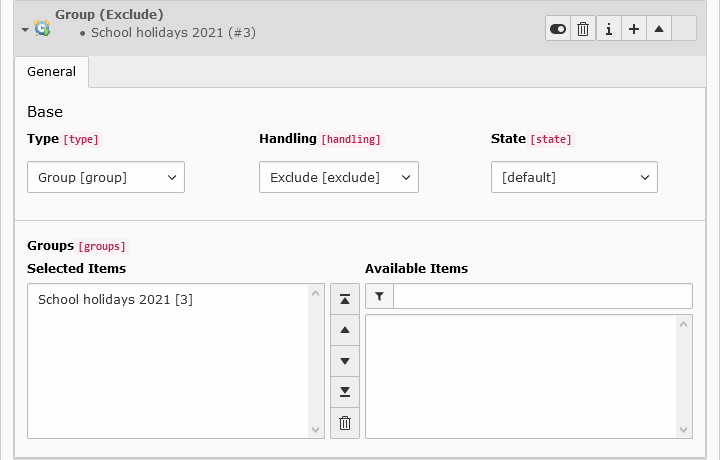
Task: Collapse the Group (Exclude) record caret
Action: pyautogui.click(x=25, y=30)
